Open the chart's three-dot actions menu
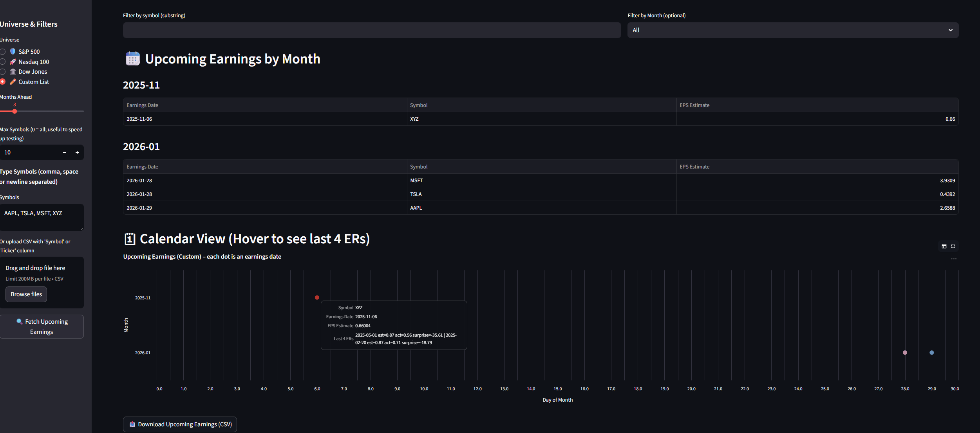Viewport: 980px width, 433px height. [954, 259]
